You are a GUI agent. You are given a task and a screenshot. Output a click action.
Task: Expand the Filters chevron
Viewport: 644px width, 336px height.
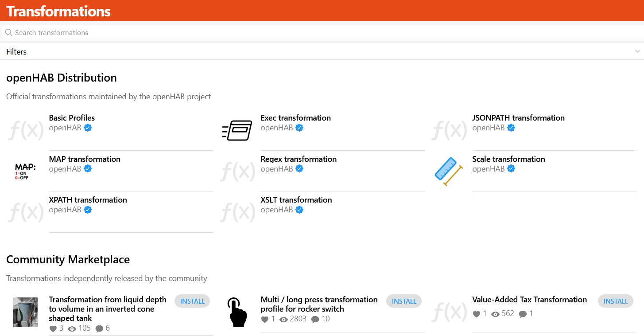click(637, 51)
